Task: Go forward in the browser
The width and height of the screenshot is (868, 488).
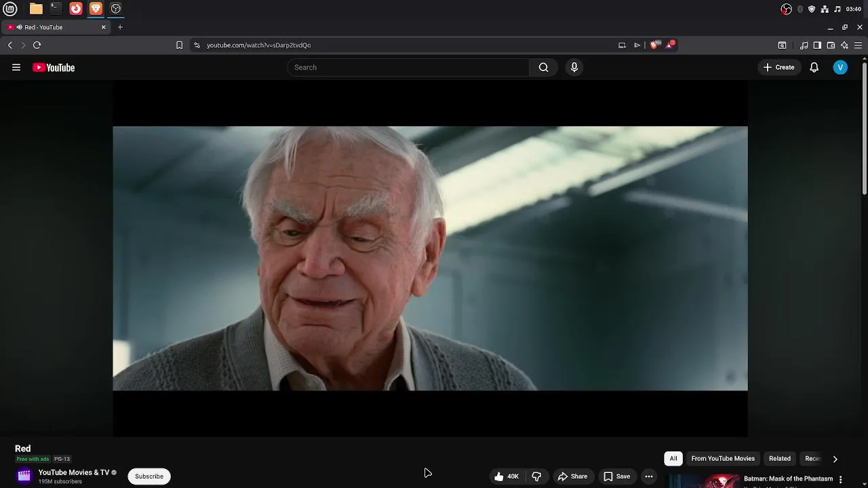Action: [23, 45]
